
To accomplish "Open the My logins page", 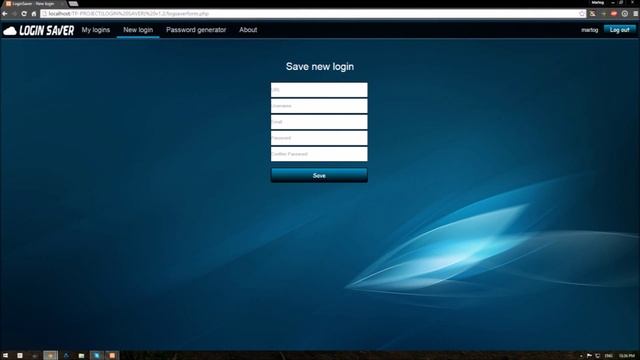I will click(x=96, y=30).
